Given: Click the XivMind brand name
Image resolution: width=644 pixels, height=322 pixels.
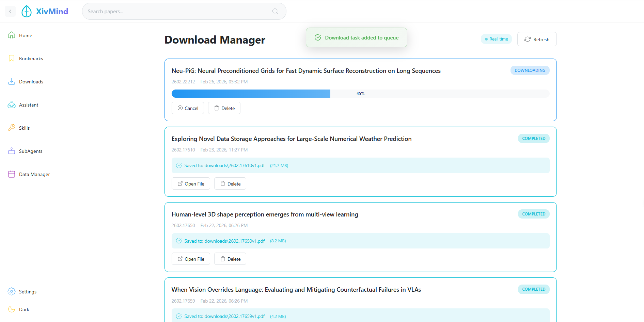Looking at the screenshot, I should pyautogui.click(x=52, y=11).
